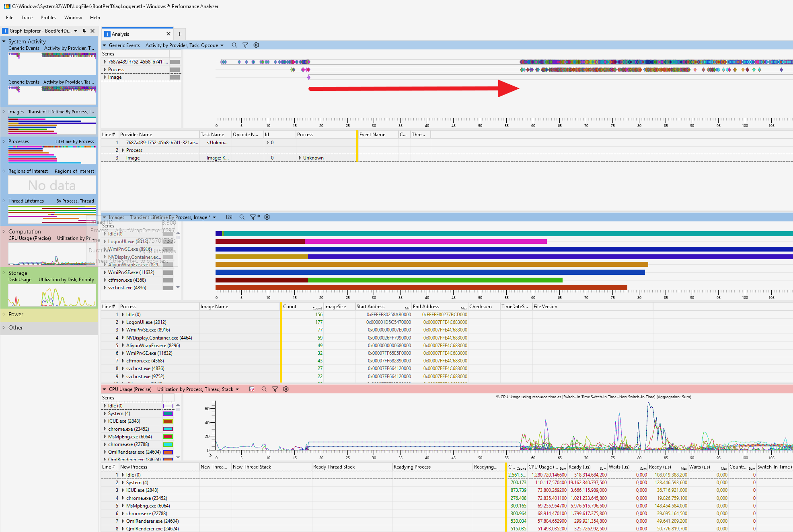
Task: Open CPU Usage (Precise) settings gear
Action: pyautogui.click(x=286, y=389)
